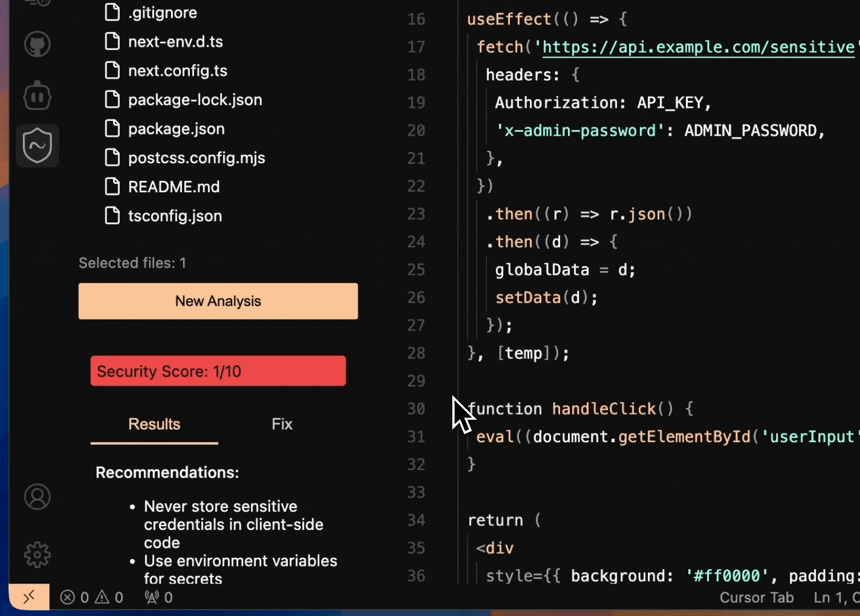The image size is (860, 616).
Task: Open the Accounts profile icon
Action: [37, 497]
